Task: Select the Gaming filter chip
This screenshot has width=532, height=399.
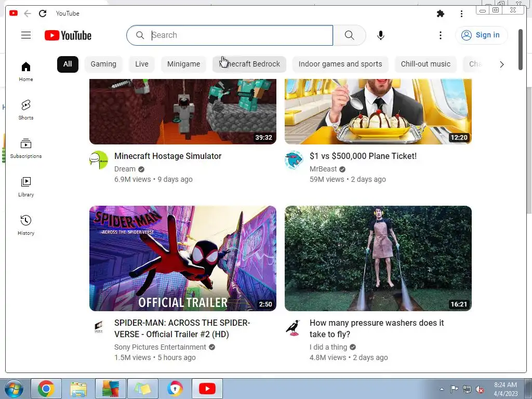Action: coord(103,64)
